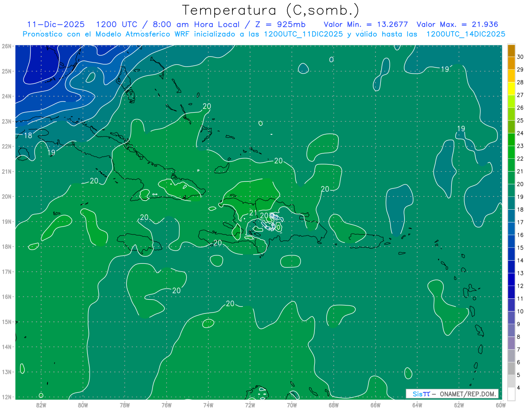Click the 82W longitude axis label
Screen dimensions: 532x411
pos(41,404)
